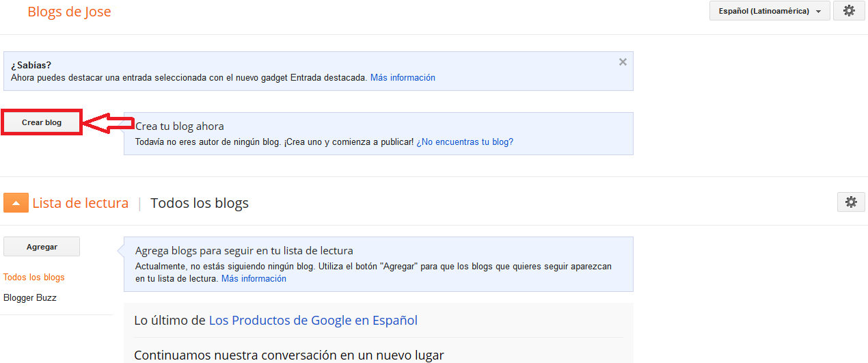Click the ¿Sabías? heading text

click(31, 66)
